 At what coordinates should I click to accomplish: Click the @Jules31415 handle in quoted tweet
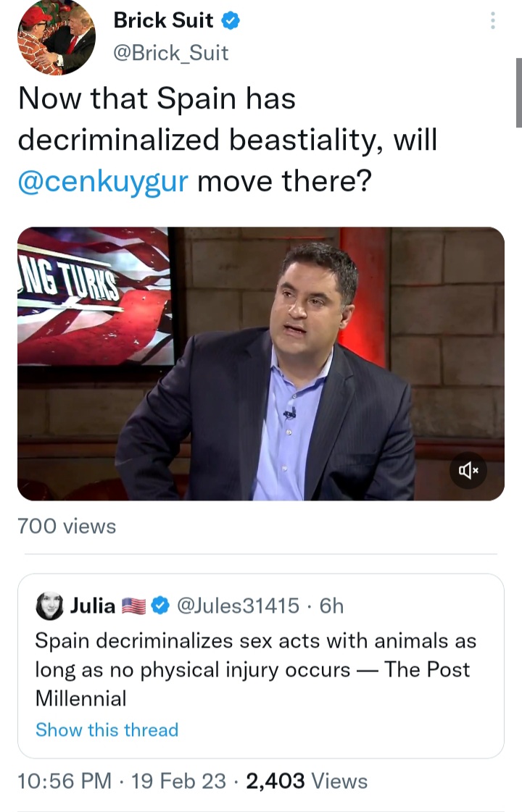click(x=238, y=606)
